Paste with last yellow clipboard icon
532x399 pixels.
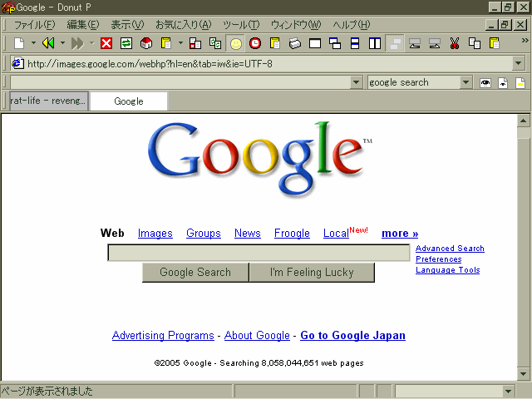point(495,43)
